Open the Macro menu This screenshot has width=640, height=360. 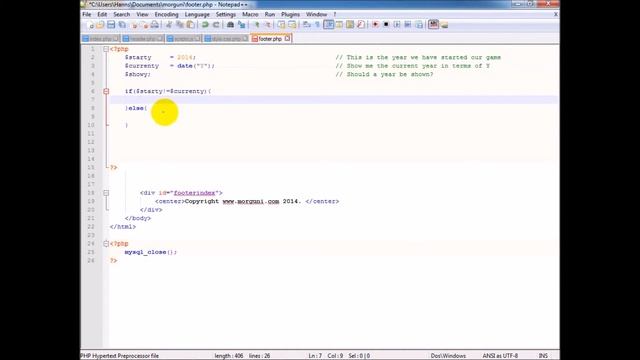coord(250,14)
